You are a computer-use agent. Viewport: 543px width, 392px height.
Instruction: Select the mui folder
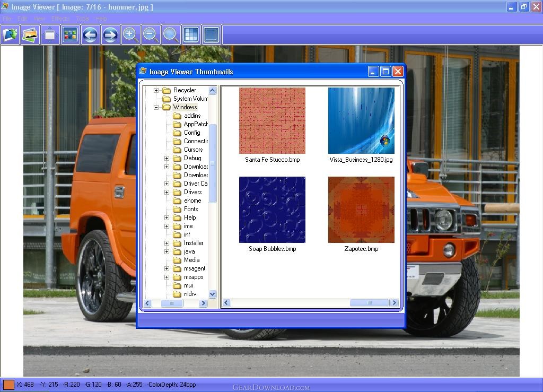click(188, 285)
